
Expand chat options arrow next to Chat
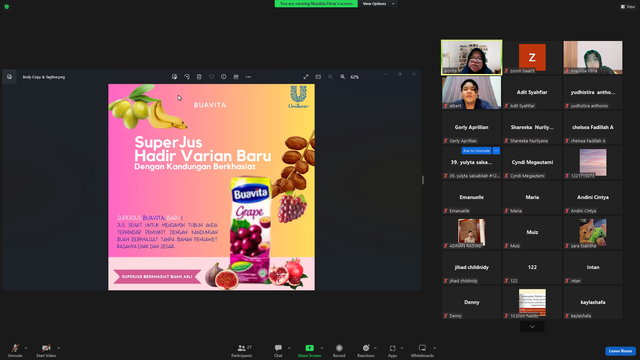[289, 348]
